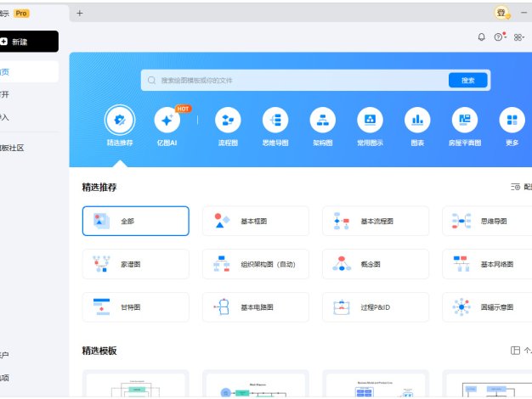Select the 常用图示 category icon
This screenshot has width=532, height=399.
click(x=371, y=120)
